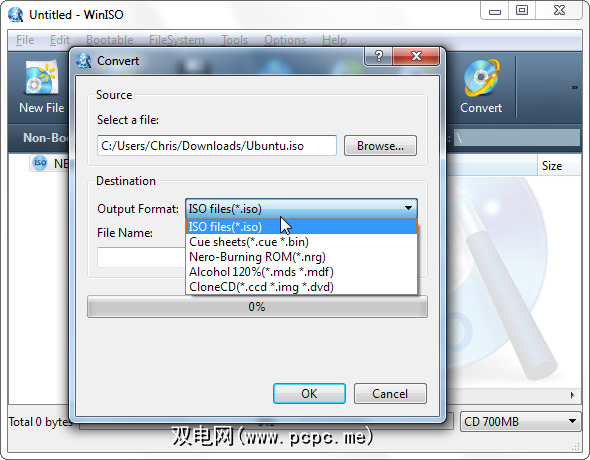Click the source file path field
The image size is (590, 460).
coord(217,146)
